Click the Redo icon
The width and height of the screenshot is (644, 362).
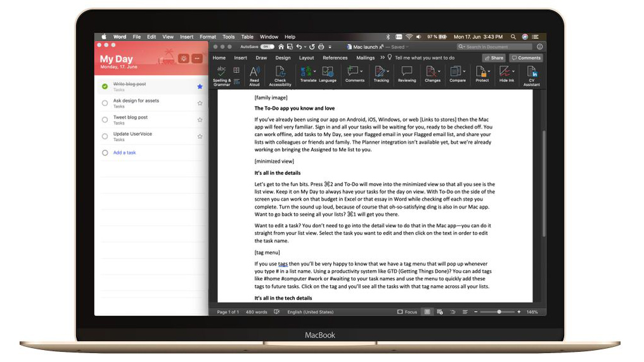(x=312, y=47)
